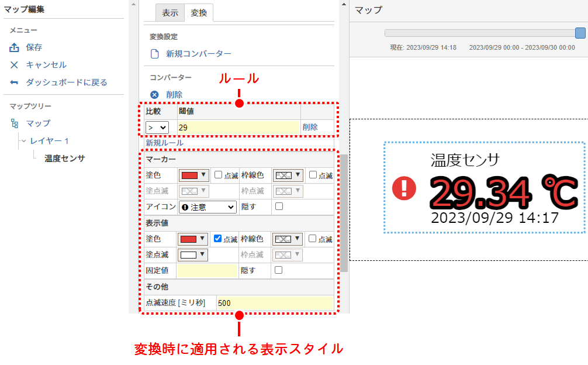Click the back arrow icon beside ダッシュボードに戻る
This screenshot has width=588, height=365.
[14, 82]
